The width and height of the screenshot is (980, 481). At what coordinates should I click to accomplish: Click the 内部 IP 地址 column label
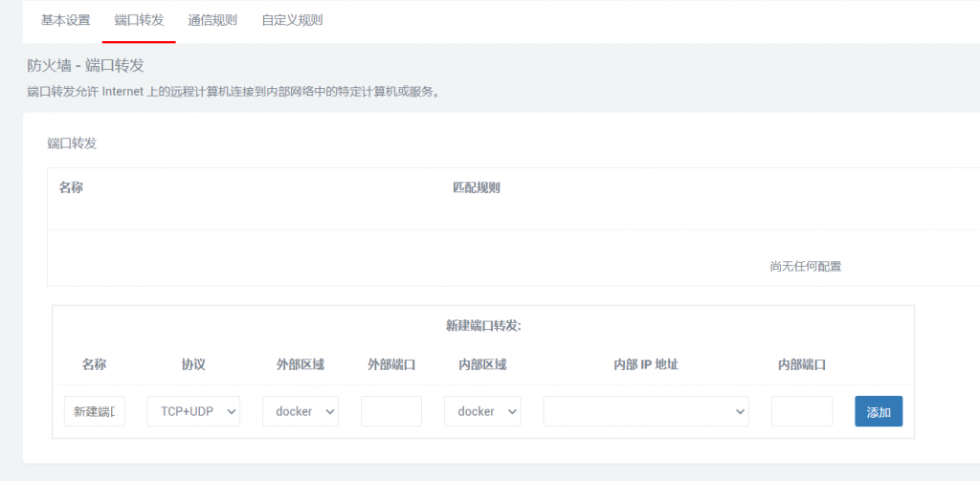pyautogui.click(x=646, y=364)
